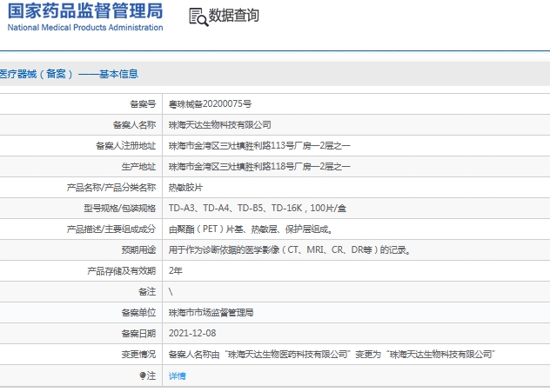Screen dimensions: 550x392
Task: Click the 产品名称/产品分类名称 label
Action: [111, 188]
